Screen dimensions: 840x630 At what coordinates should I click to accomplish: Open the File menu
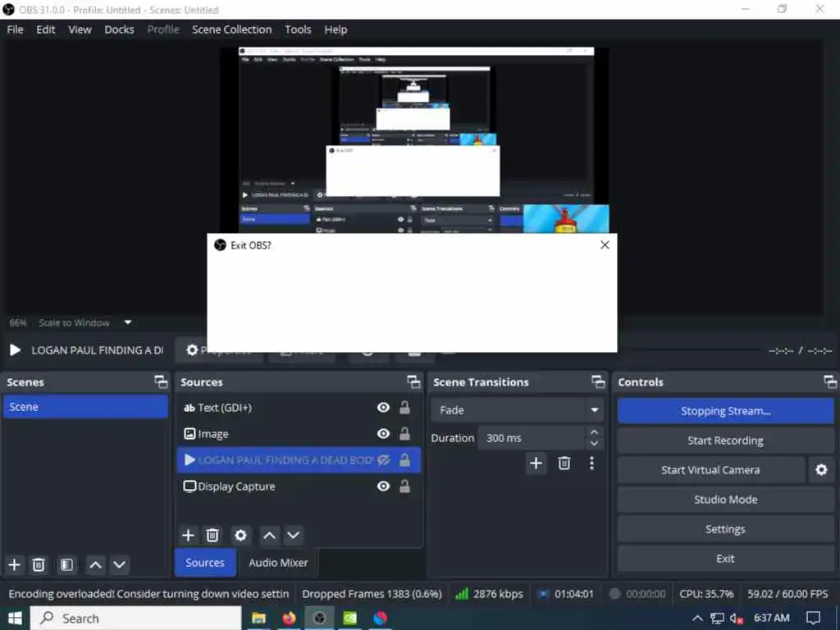(x=15, y=30)
